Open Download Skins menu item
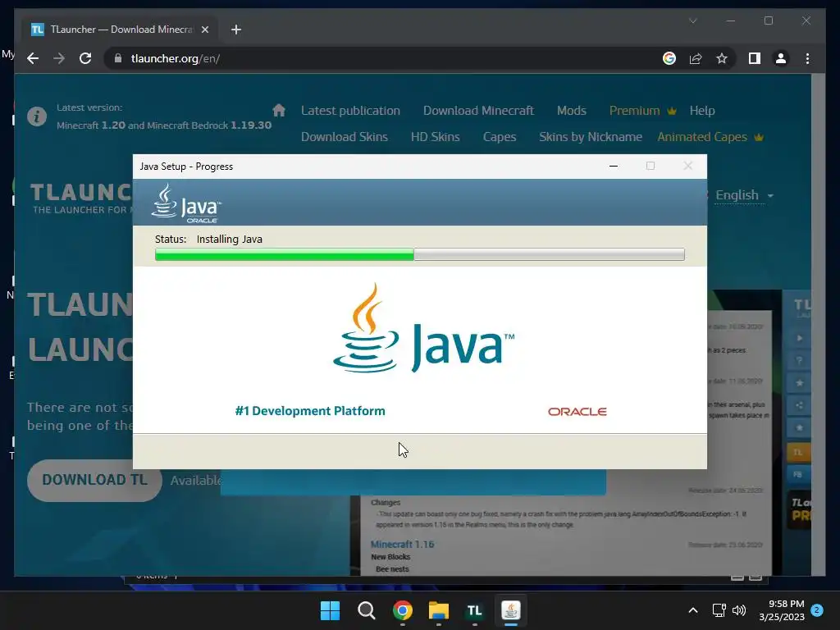Screen dimensions: 840x630 [x=344, y=137]
